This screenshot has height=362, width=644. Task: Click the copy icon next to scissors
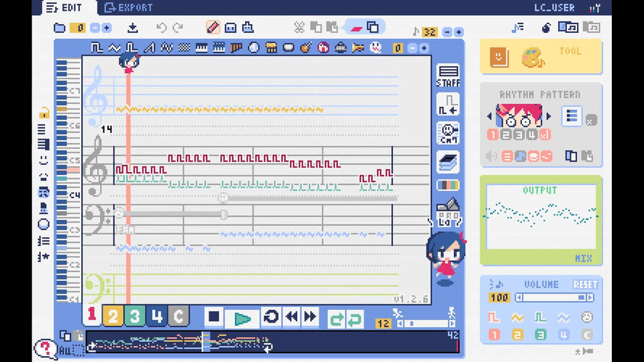[x=316, y=27]
